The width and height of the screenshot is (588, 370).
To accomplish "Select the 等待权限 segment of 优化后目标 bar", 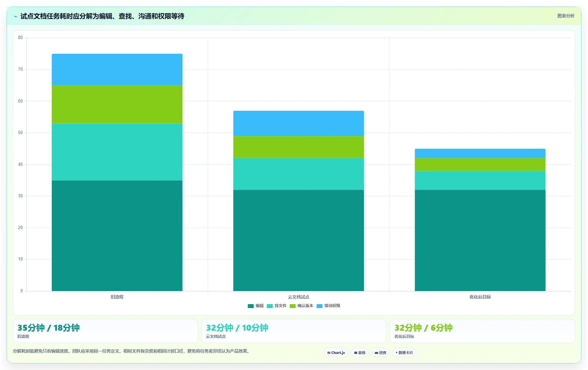I will pos(480,154).
